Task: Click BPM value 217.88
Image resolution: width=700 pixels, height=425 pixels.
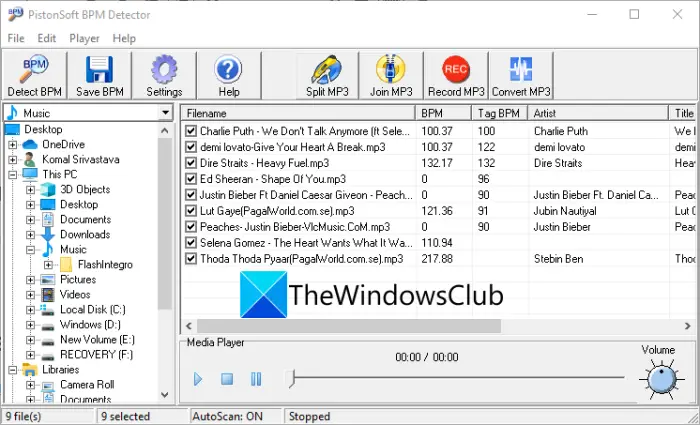Action: 437,259
